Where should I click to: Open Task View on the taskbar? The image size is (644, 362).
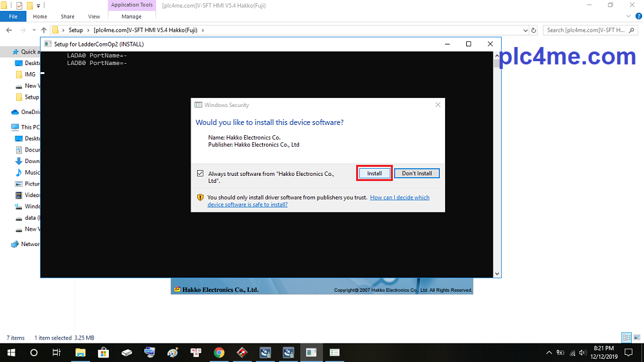coord(57,352)
